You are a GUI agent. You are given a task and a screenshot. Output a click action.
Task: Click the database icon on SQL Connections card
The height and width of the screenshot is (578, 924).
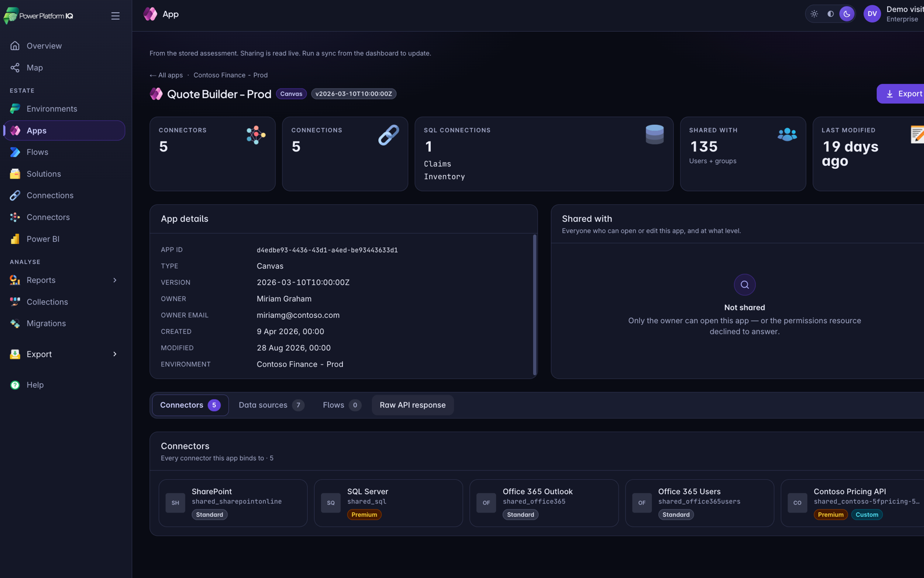pos(654,135)
